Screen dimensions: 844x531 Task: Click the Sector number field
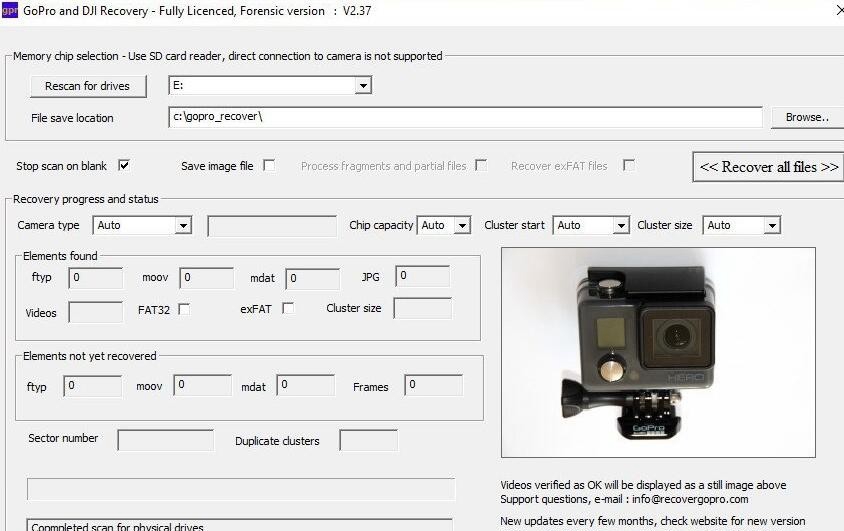tap(165, 440)
